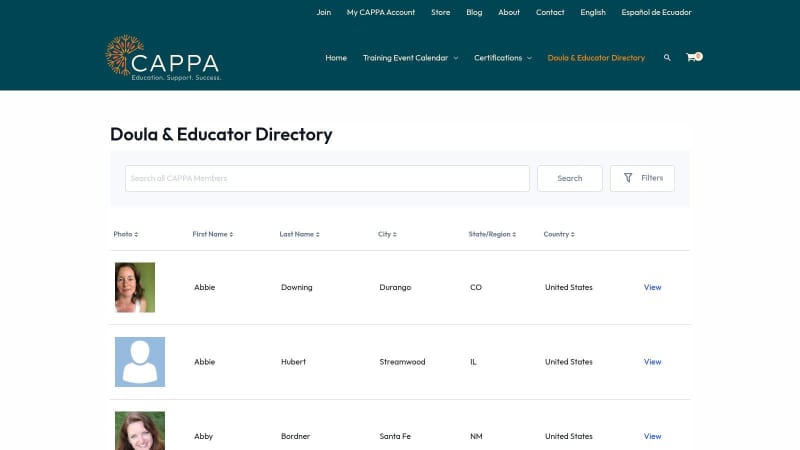Select the city "Durango"
Viewport: 800px width, 450px height.
click(x=395, y=287)
